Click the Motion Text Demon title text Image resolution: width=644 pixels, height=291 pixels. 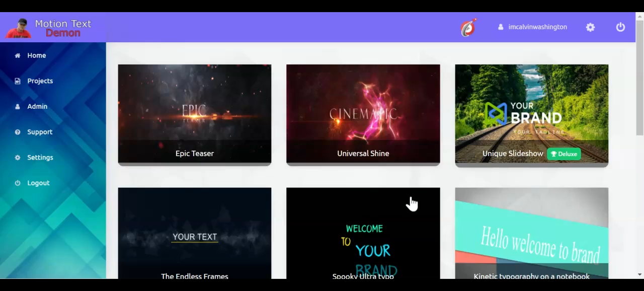click(x=63, y=28)
